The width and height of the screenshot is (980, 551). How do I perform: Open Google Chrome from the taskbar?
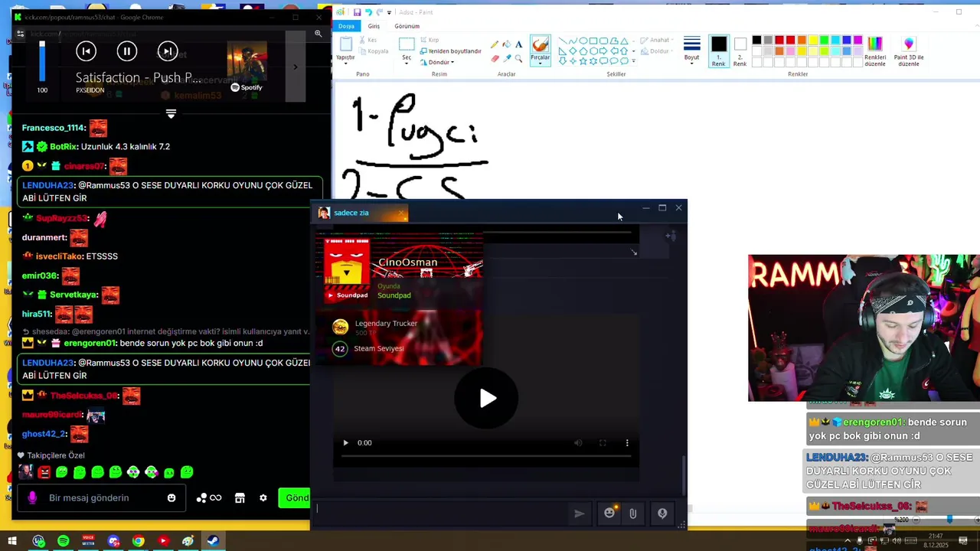[138, 541]
